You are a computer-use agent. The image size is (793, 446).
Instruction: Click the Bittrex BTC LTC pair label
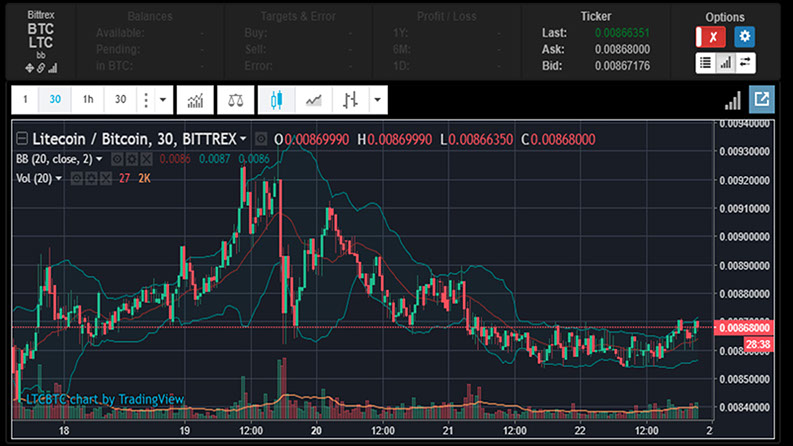tap(41, 37)
